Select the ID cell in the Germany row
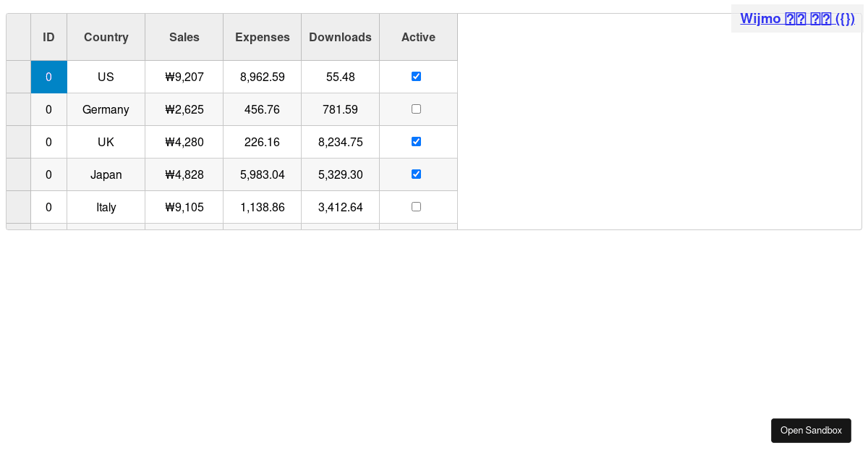868x456 pixels. [x=49, y=109]
